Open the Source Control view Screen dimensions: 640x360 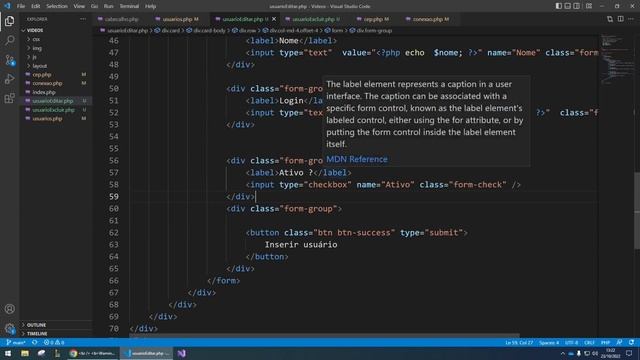pos(9,60)
